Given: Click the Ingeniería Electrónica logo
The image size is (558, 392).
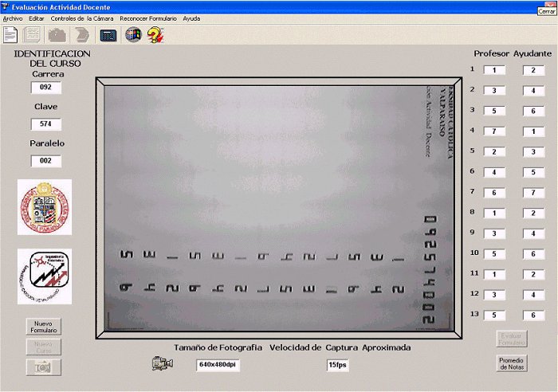Looking at the screenshot, I should [x=45, y=276].
